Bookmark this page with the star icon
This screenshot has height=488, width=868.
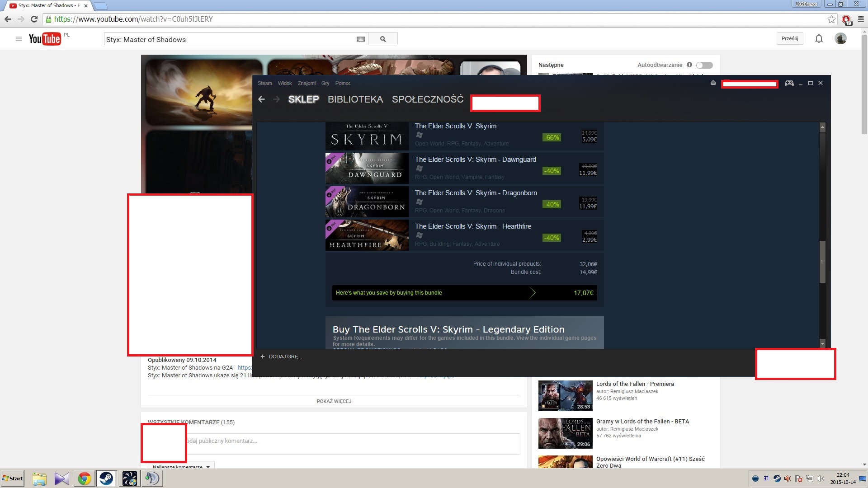(831, 19)
